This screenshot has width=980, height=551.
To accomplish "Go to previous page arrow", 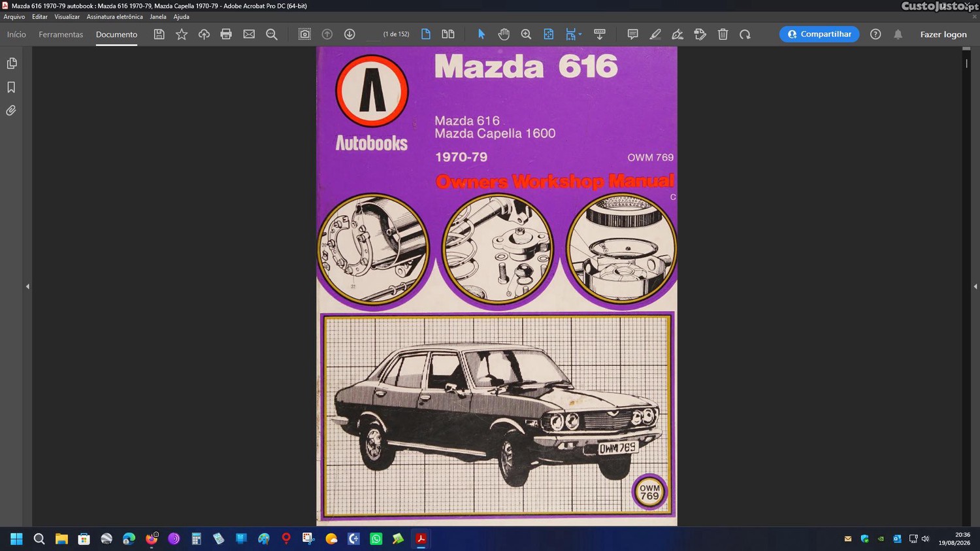I will pyautogui.click(x=327, y=34).
